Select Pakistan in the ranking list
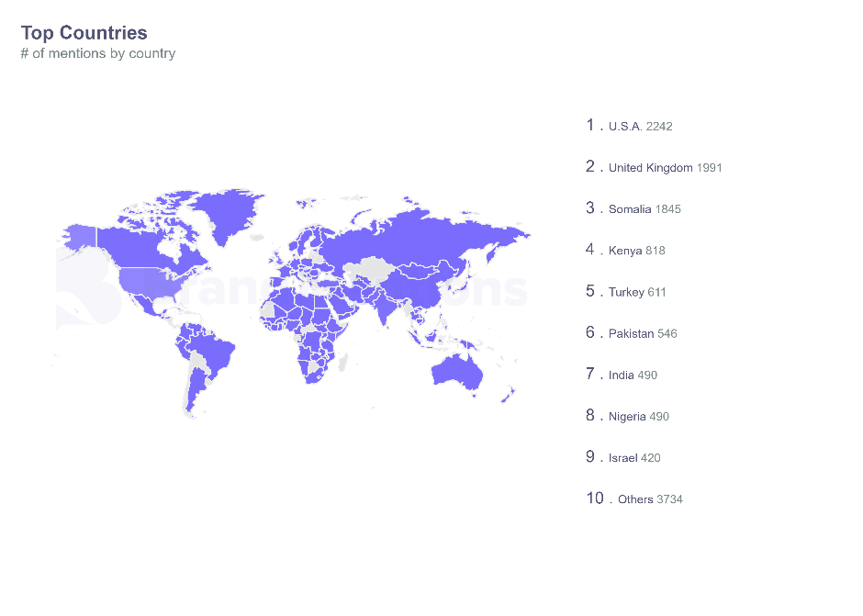Viewport: 863px width, 616px height. [x=643, y=333]
